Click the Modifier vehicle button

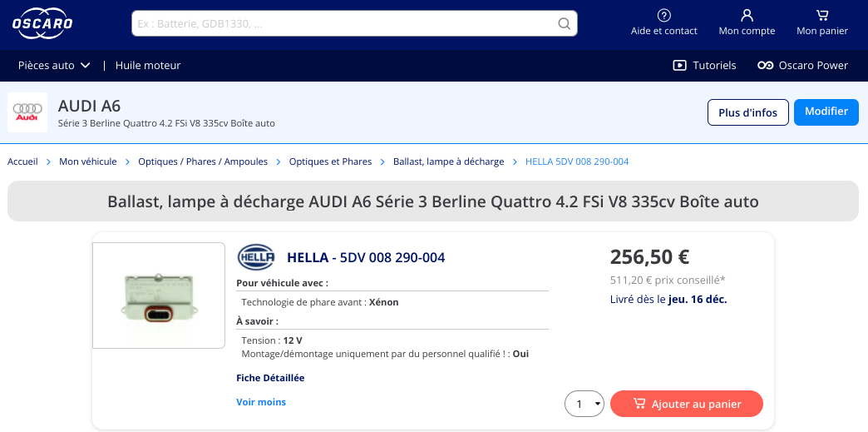(826, 112)
